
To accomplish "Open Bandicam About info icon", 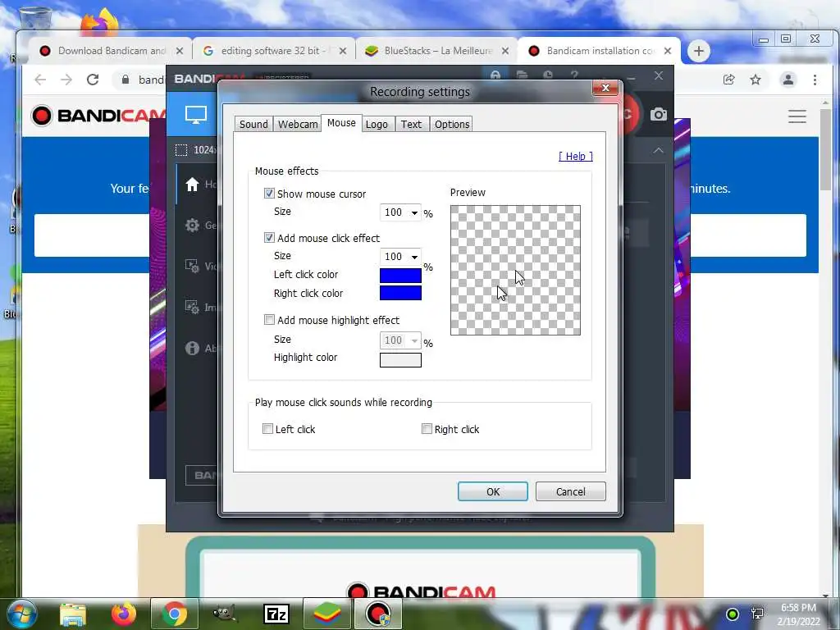I will point(192,348).
